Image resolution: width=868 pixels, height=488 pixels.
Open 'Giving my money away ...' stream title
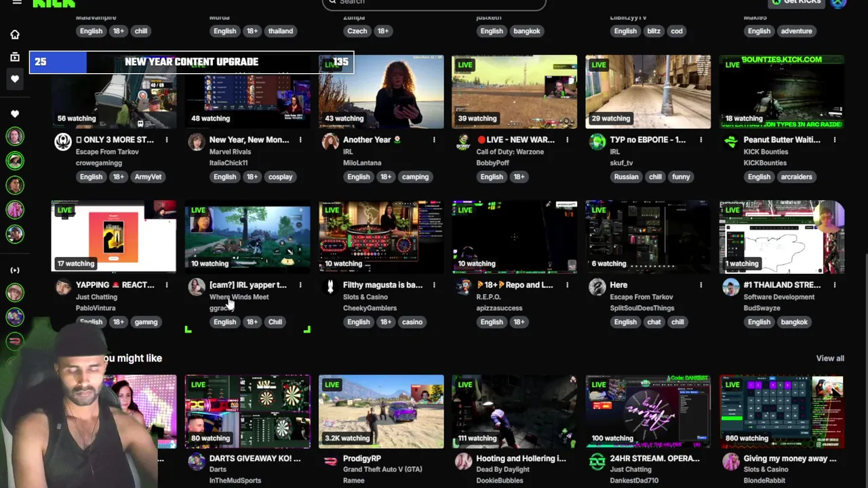[x=790, y=458]
